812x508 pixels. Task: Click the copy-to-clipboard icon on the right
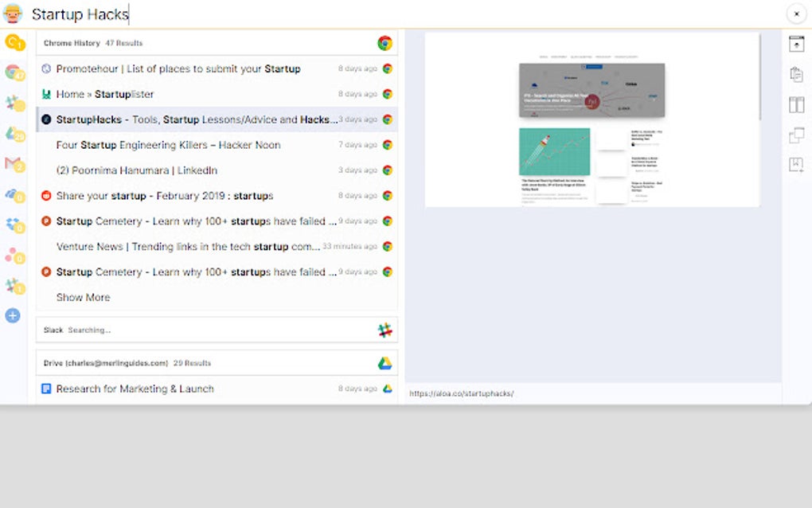pos(796,75)
